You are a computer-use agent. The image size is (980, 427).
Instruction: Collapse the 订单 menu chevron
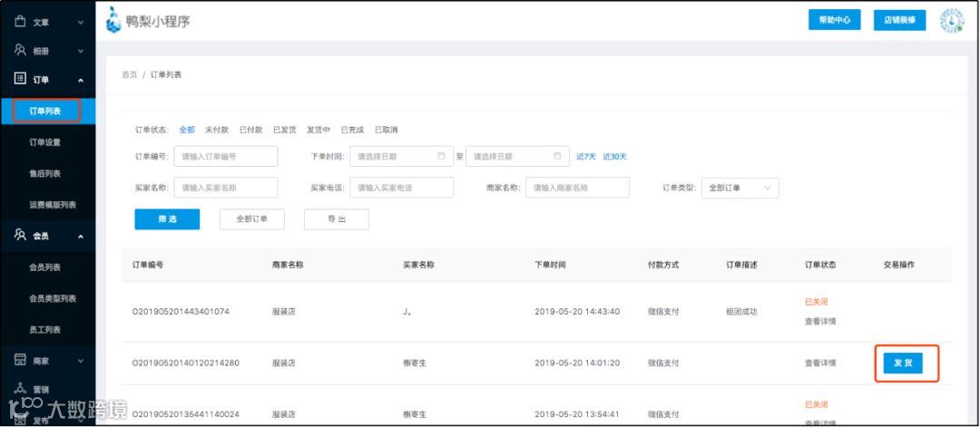[81, 80]
